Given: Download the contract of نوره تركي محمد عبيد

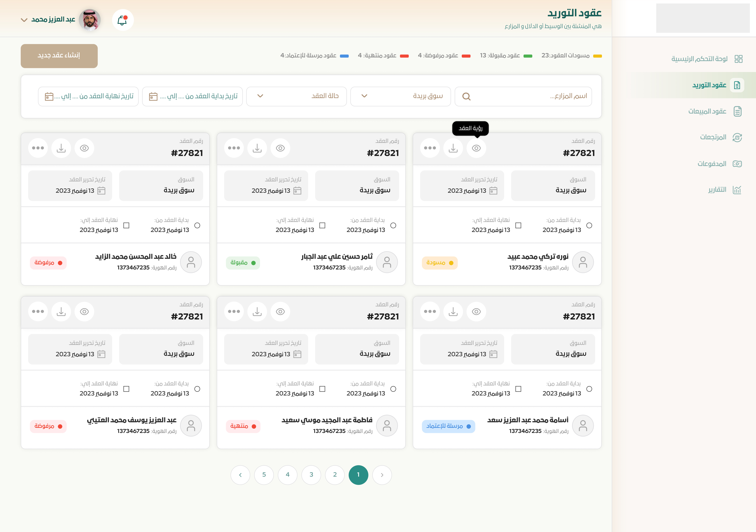Looking at the screenshot, I should point(453,148).
